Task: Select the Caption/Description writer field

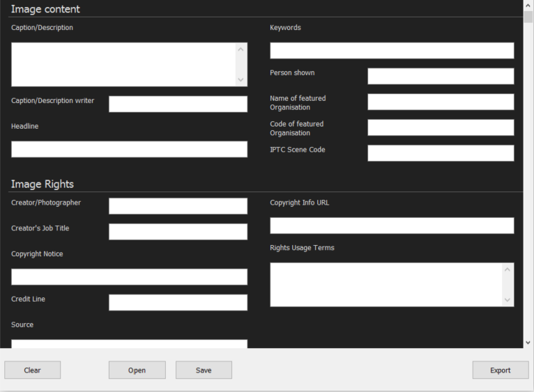Action: (178, 104)
